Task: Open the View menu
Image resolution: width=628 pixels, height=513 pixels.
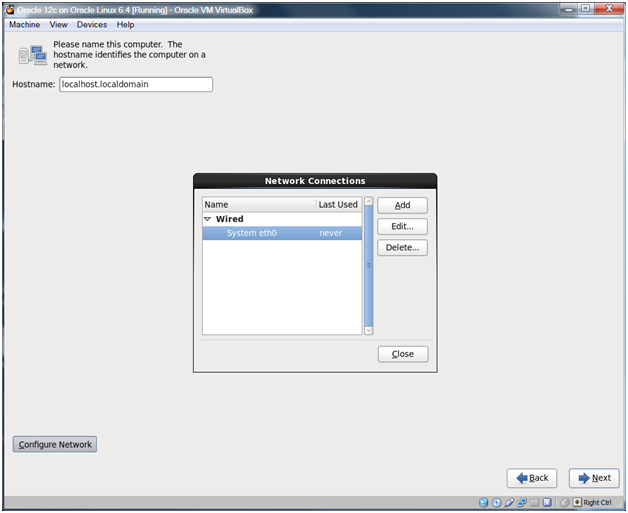Action: tap(59, 24)
